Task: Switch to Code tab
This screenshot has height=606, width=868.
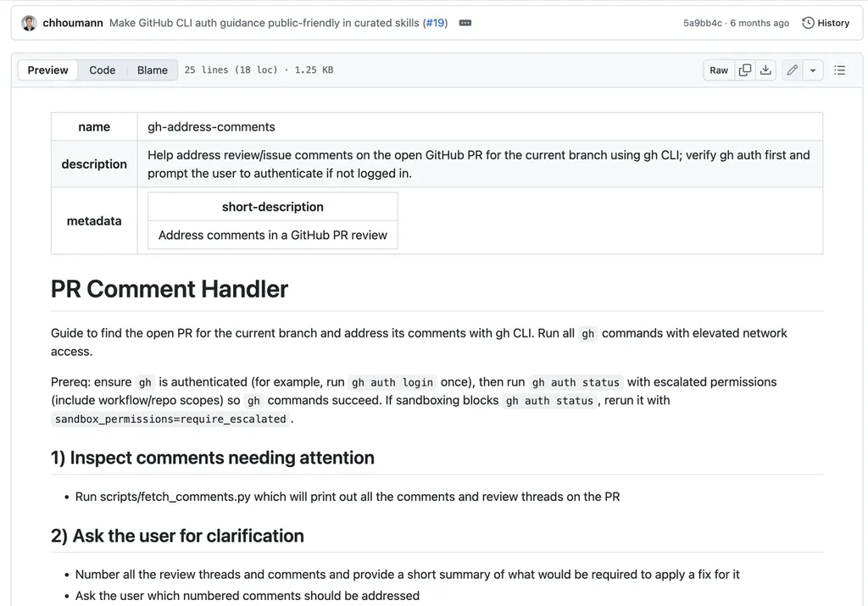Action: tap(103, 70)
